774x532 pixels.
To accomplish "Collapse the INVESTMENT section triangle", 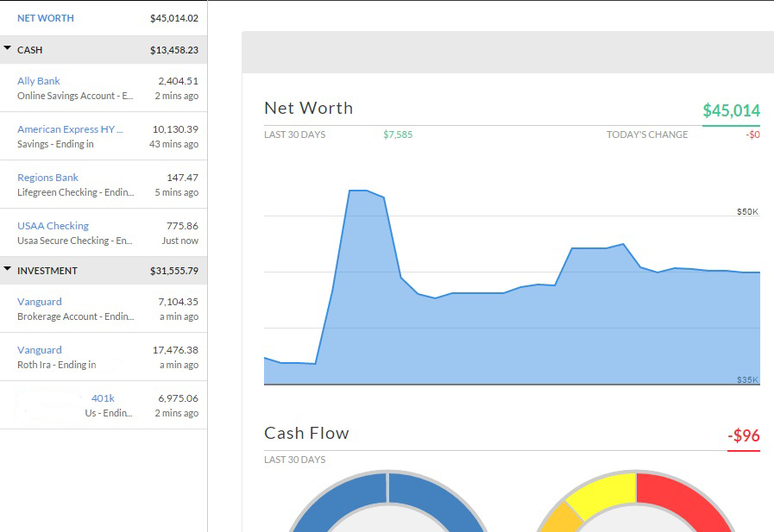I will click(x=8, y=269).
